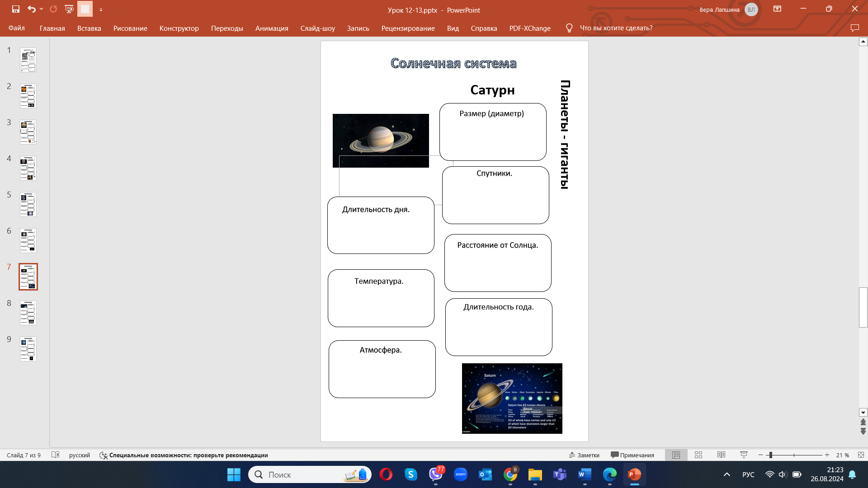Click the 'Температура.' text box
868x488 pixels.
click(381, 298)
